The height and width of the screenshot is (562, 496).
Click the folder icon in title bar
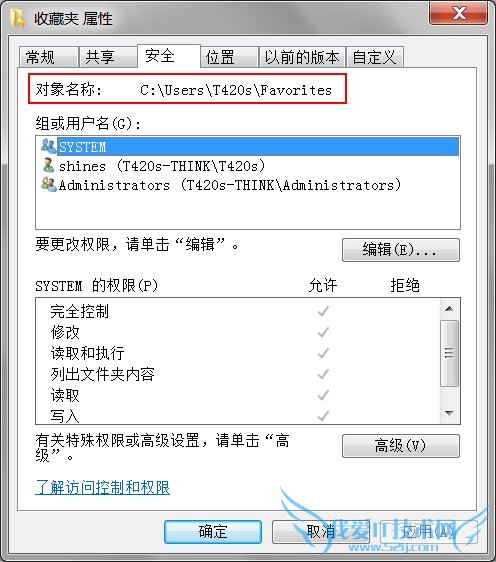coord(17,18)
